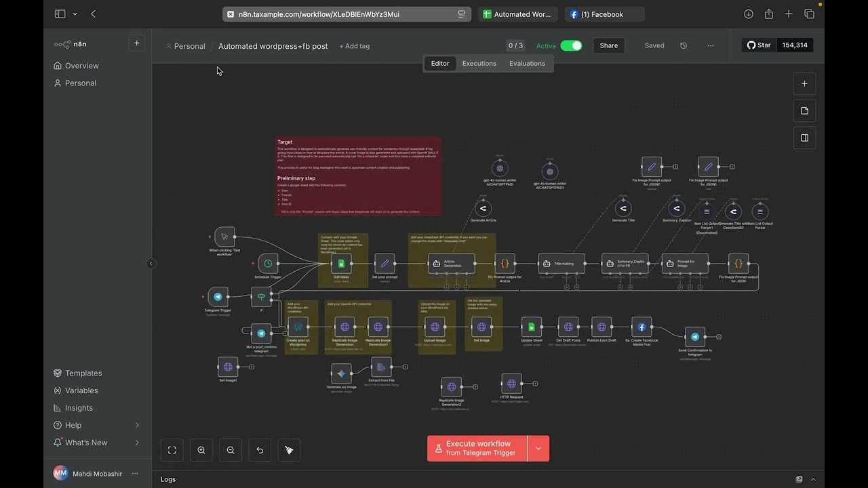Switch to the Evaluations tab

click(x=527, y=63)
